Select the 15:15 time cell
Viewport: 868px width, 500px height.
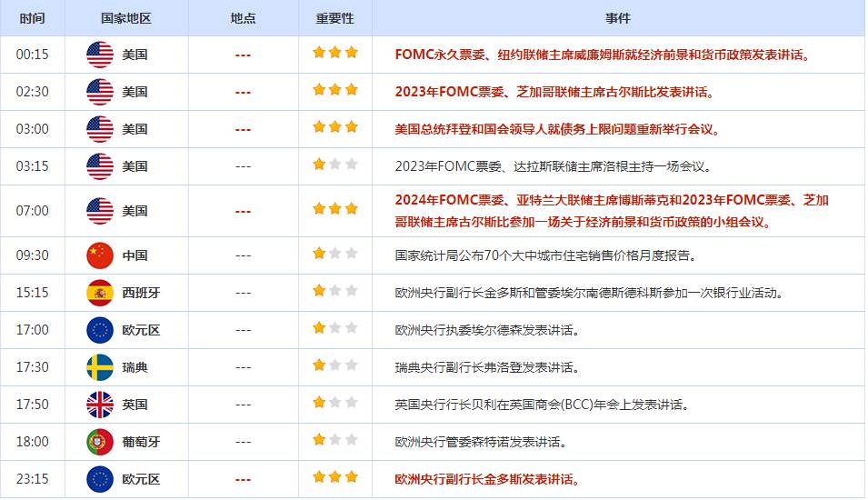point(32,293)
